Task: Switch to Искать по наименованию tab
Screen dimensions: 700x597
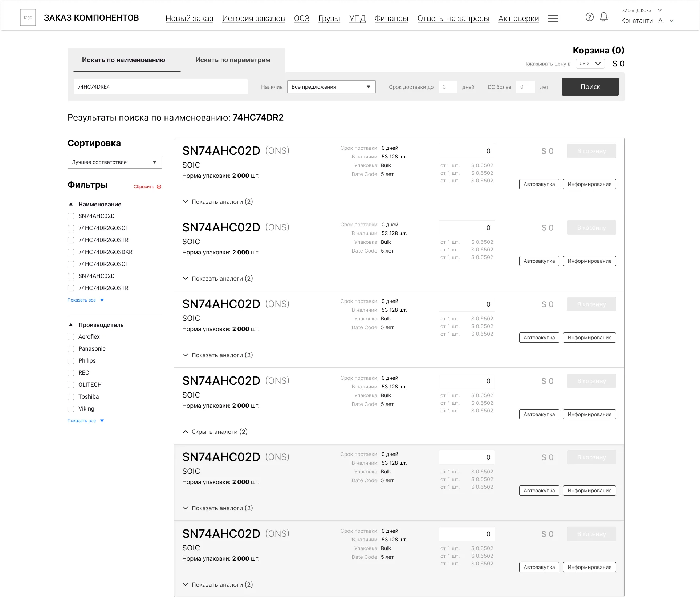Action: [123, 60]
